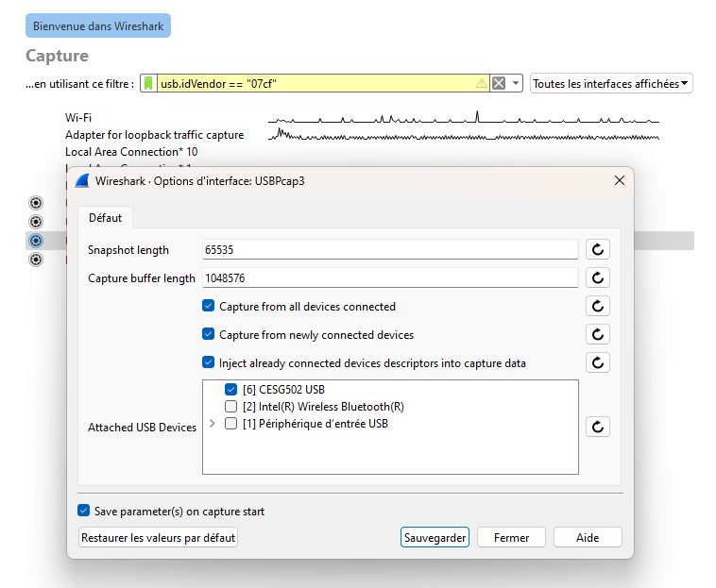Uncheck 'Save parameter(s) on capture start'
Screen dimensions: 716x588
click(x=84, y=511)
